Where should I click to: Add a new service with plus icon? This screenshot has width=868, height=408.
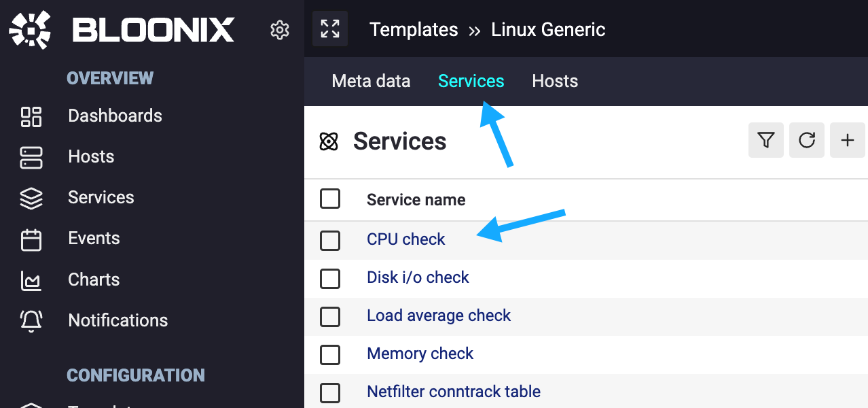[848, 140]
